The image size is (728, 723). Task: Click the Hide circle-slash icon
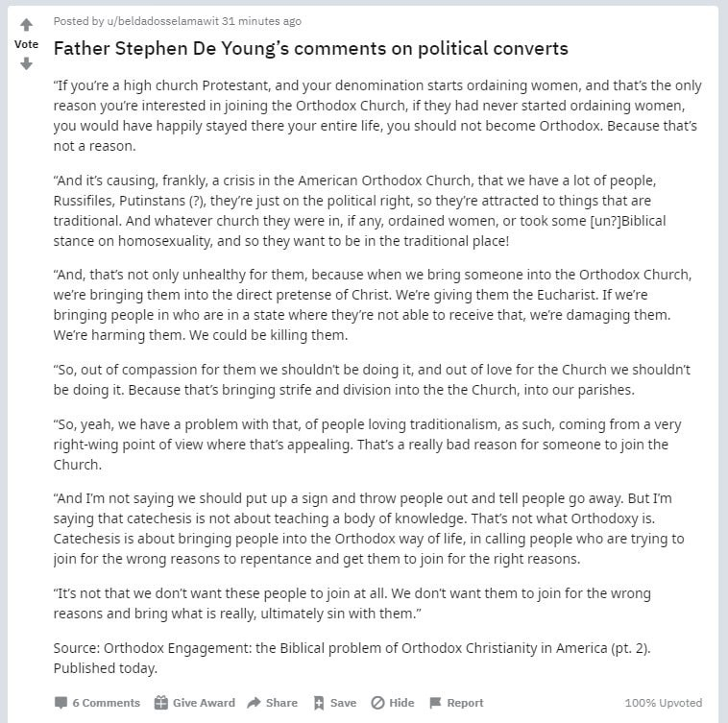[x=377, y=703]
